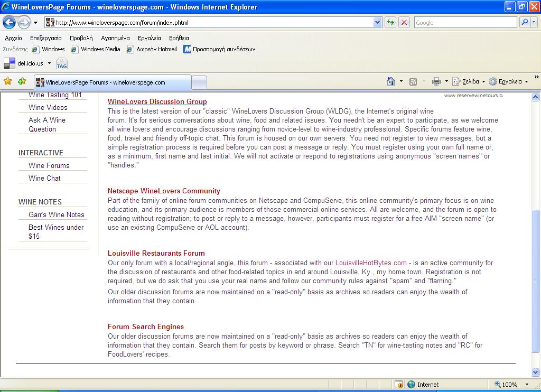Open a new blank tab

pyautogui.click(x=199, y=83)
